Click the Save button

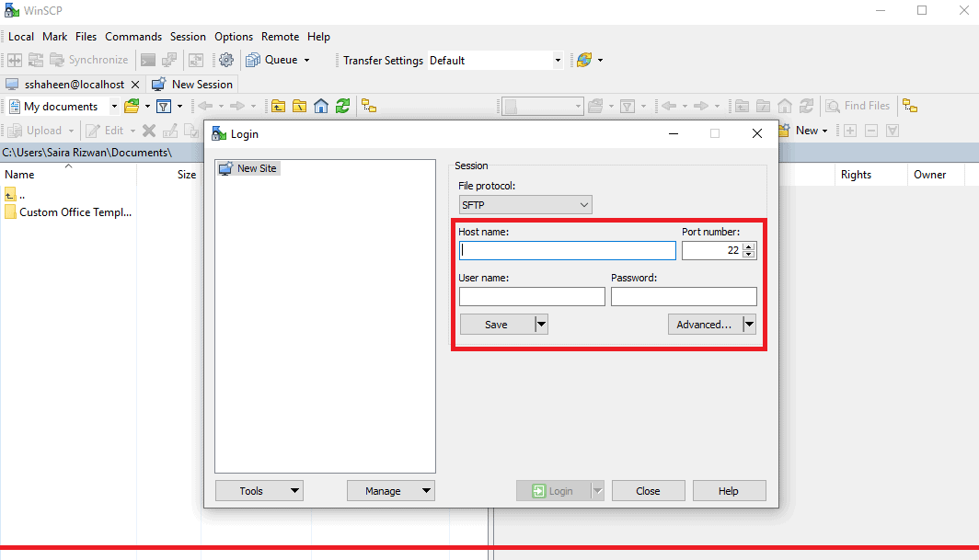(497, 324)
